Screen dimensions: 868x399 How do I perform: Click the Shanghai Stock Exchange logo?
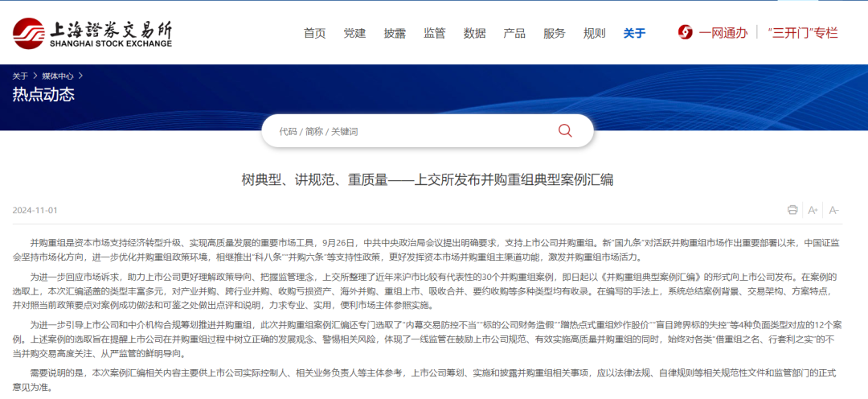click(x=92, y=33)
